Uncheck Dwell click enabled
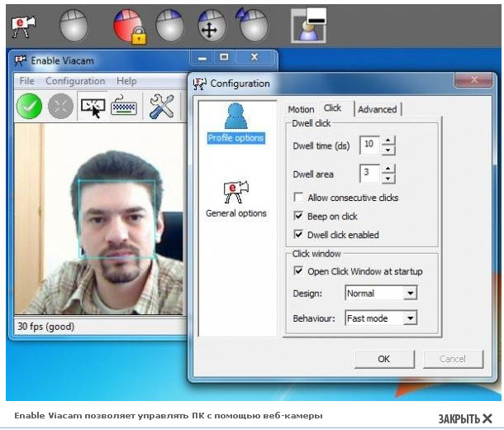 click(298, 235)
